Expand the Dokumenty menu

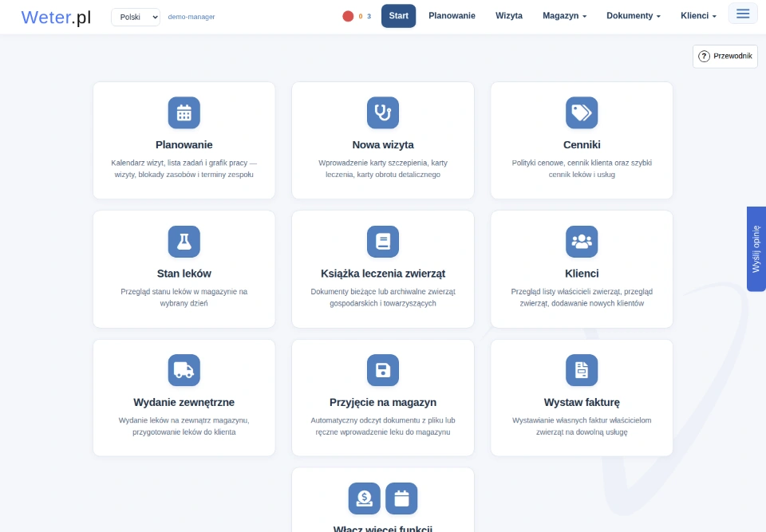pyautogui.click(x=634, y=16)
